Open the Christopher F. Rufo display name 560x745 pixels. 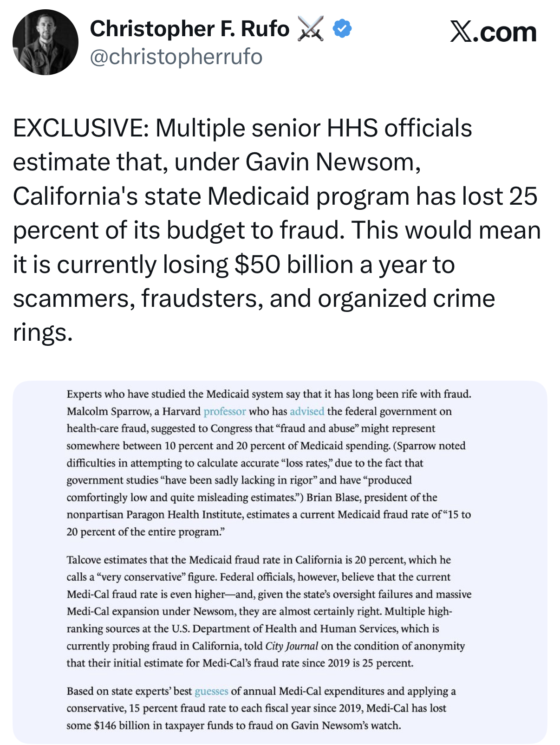tap(189, 29)
